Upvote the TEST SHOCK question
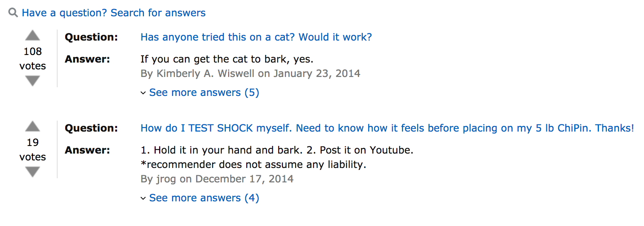644x226 pixels. 33,126
